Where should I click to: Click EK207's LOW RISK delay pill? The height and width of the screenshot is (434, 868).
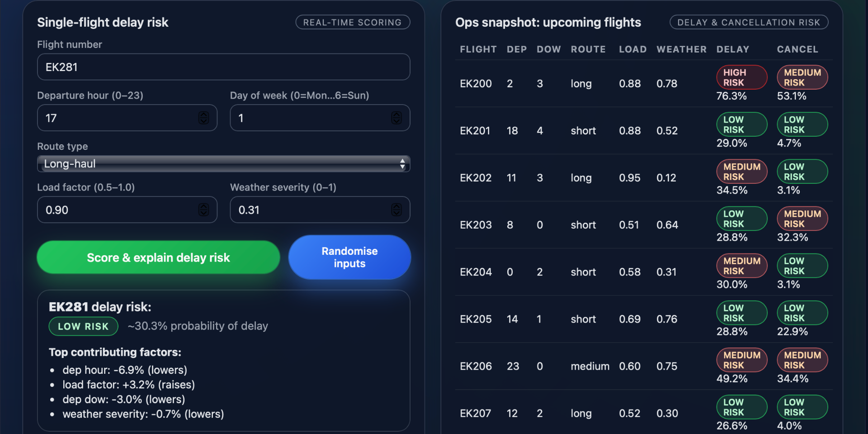point(741,407)
